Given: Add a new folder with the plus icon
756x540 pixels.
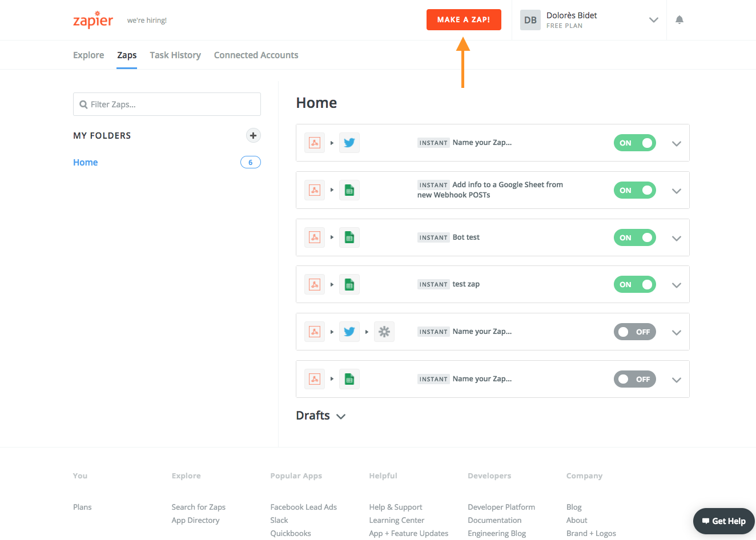Looking at the screenshot, I should coord(253,135).
